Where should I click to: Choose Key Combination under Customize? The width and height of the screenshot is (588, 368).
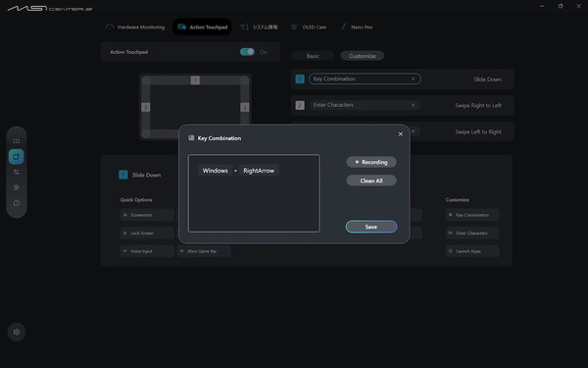pos(472,215)
